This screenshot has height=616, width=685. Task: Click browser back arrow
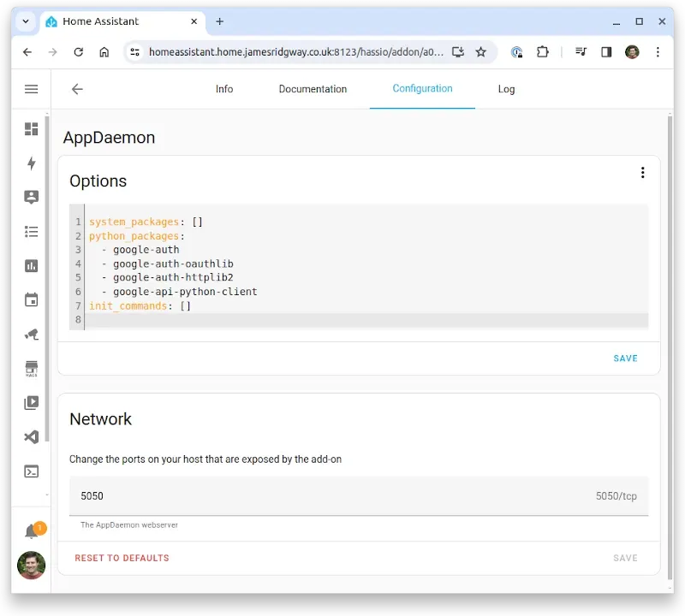coord(27,52)
